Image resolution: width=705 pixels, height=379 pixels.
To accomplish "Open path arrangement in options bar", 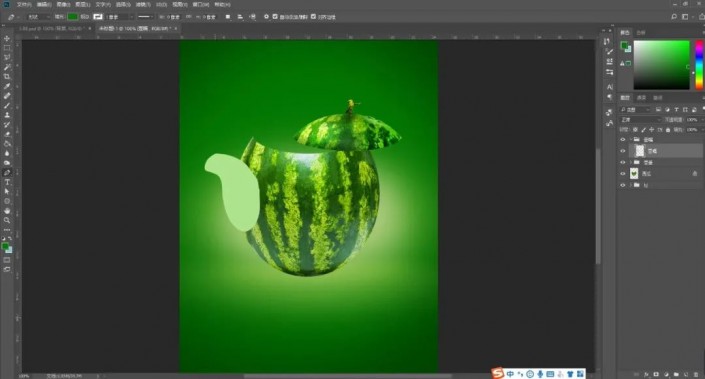I will point(253,17).
